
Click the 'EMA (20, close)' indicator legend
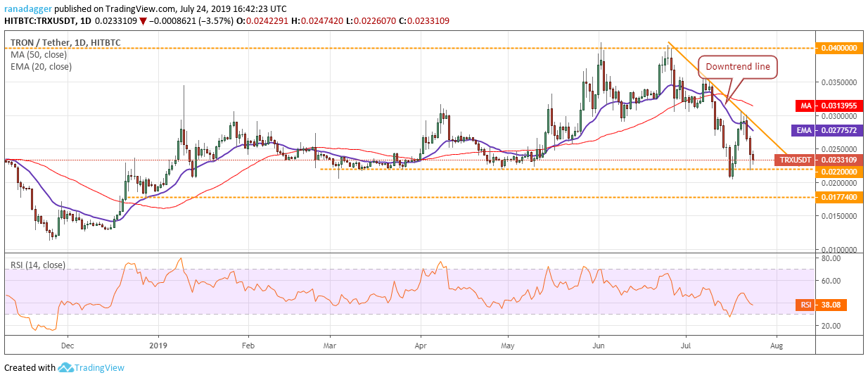tap(42, 67)
